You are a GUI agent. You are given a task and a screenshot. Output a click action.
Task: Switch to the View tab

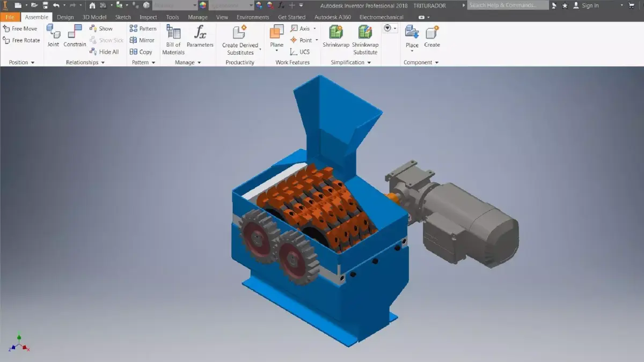coord(222,17)
